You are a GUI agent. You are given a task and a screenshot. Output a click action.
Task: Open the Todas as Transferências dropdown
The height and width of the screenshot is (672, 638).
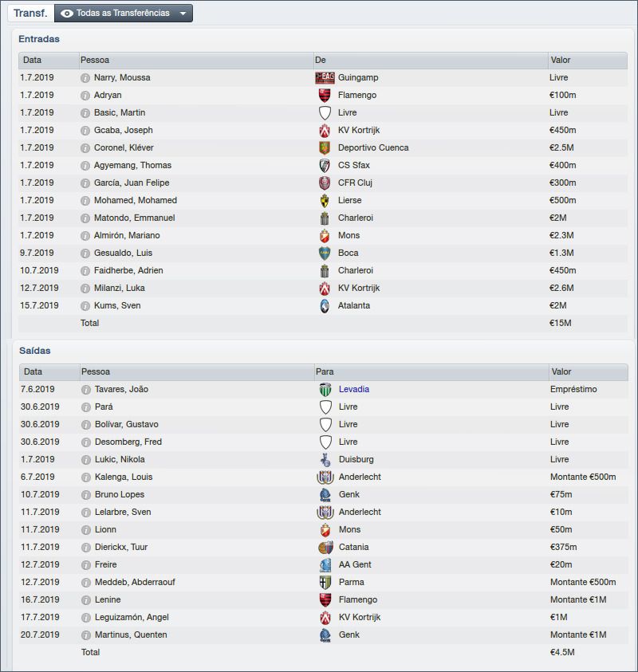(x=123, y=14)
